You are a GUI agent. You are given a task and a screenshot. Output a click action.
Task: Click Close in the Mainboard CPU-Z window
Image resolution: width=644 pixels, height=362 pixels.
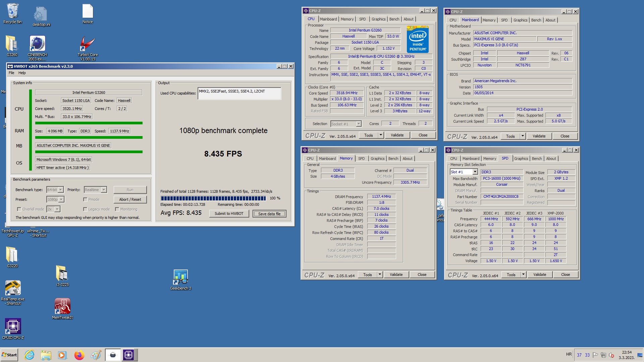565,136
